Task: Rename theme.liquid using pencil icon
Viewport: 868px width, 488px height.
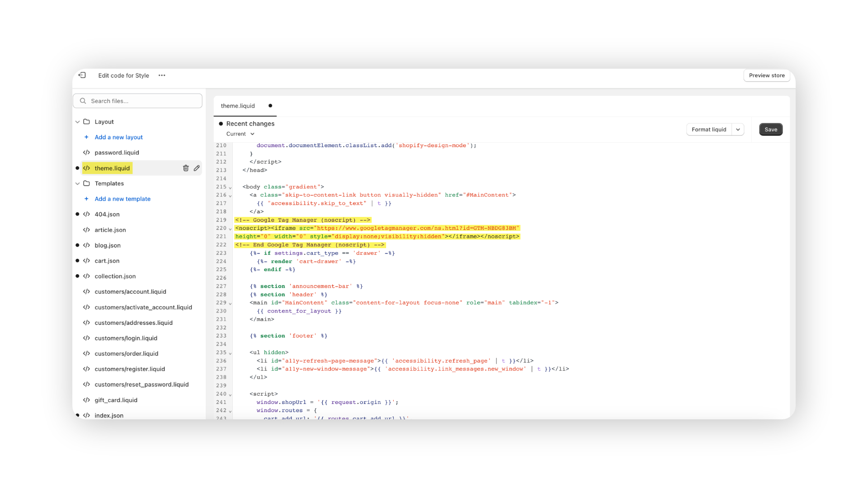Action: tap(197, 168)
